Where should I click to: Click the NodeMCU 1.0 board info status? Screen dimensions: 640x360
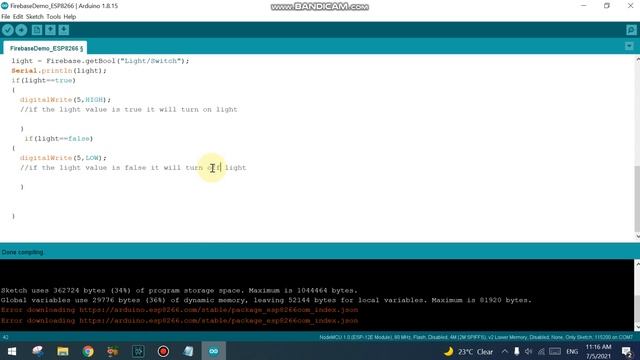click(476, 337)
